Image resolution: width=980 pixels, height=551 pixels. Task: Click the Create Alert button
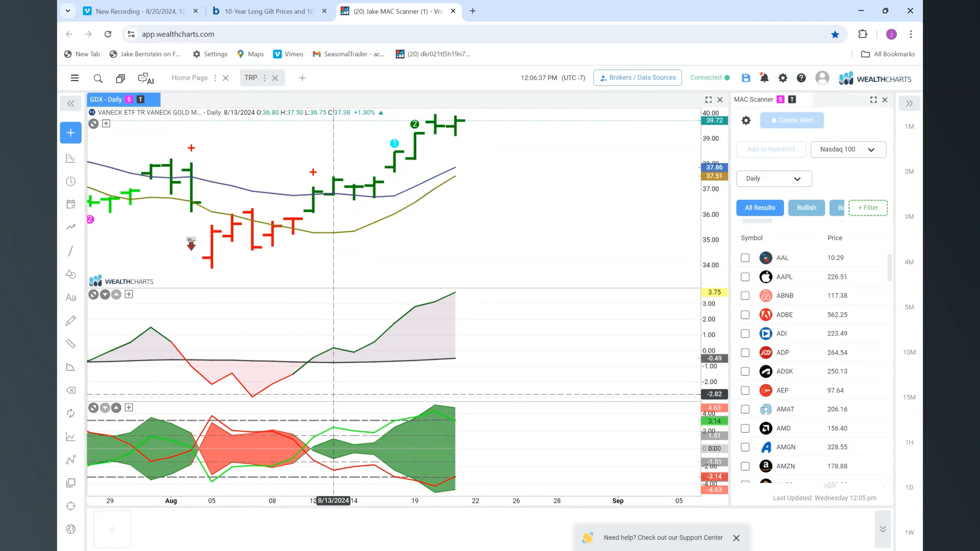click(792, 120)
